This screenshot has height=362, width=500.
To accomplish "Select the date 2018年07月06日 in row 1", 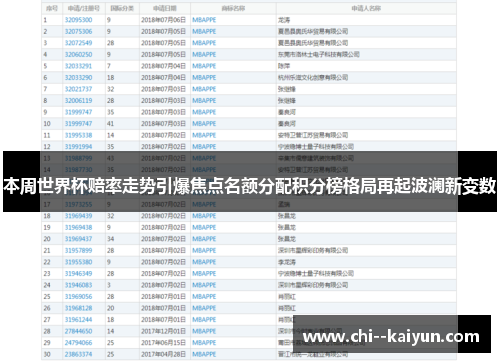I will click(163, 20).
